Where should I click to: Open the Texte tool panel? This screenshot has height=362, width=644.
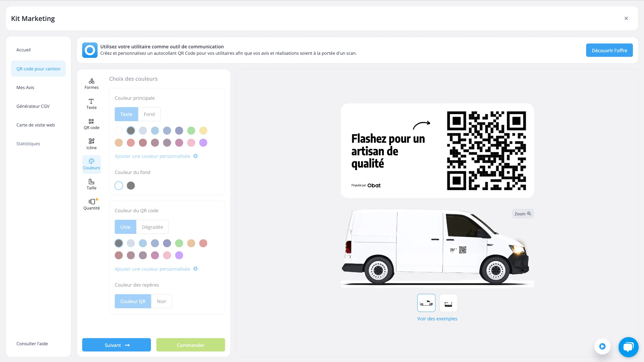tap(91, 104)
